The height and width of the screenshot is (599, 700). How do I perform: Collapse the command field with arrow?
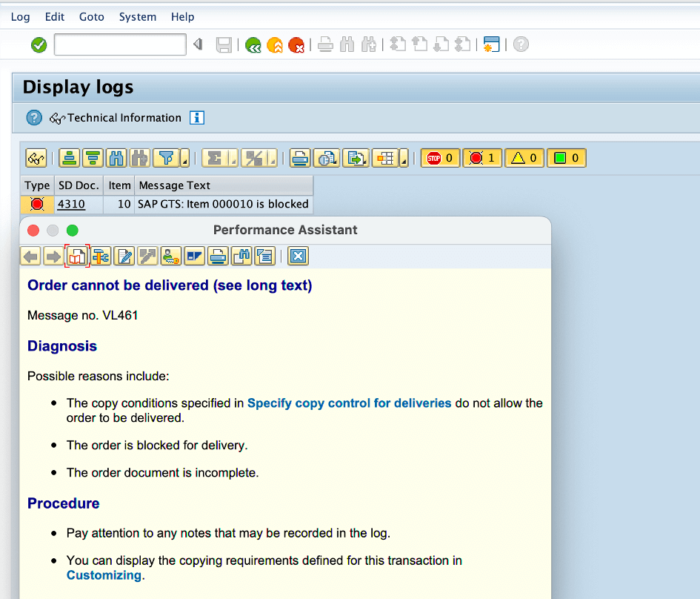pyautogui.click(x=199, y=44)
